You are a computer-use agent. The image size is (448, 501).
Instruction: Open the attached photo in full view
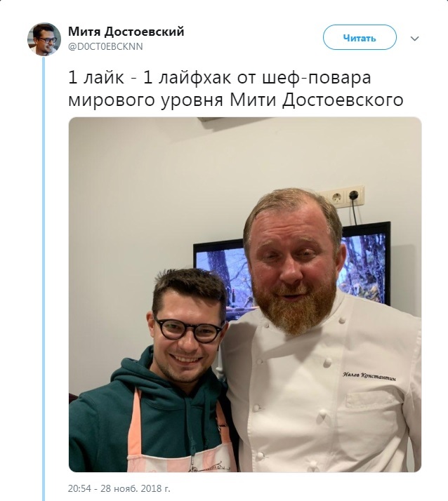coord(245,294)
